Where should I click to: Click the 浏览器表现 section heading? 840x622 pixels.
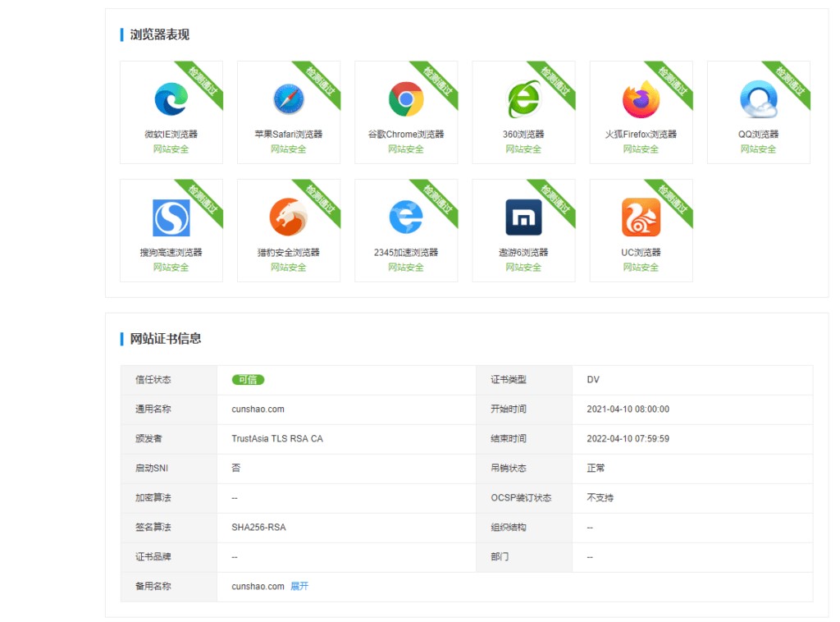pos(160,34)
